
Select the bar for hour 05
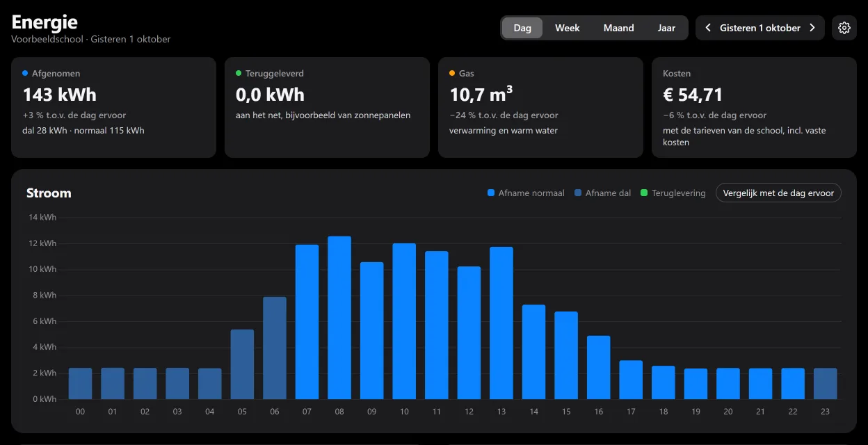[242, 364]
